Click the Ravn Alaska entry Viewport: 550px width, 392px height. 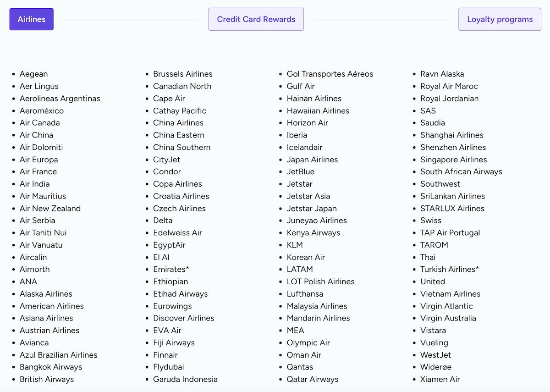tap(442, 74)
